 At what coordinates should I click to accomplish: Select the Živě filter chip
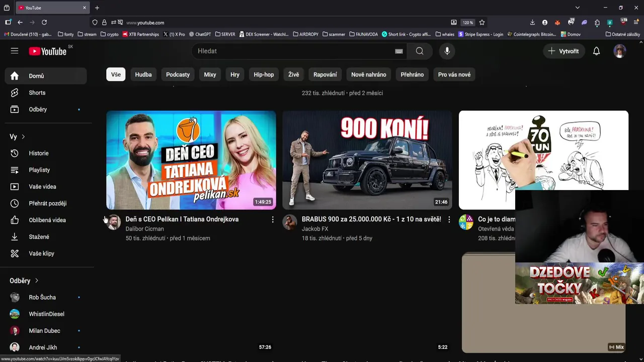tap(294, 74)
